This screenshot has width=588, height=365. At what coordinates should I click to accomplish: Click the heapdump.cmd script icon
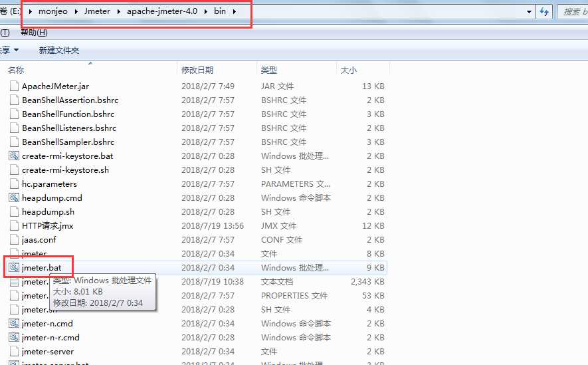(14, 197)
